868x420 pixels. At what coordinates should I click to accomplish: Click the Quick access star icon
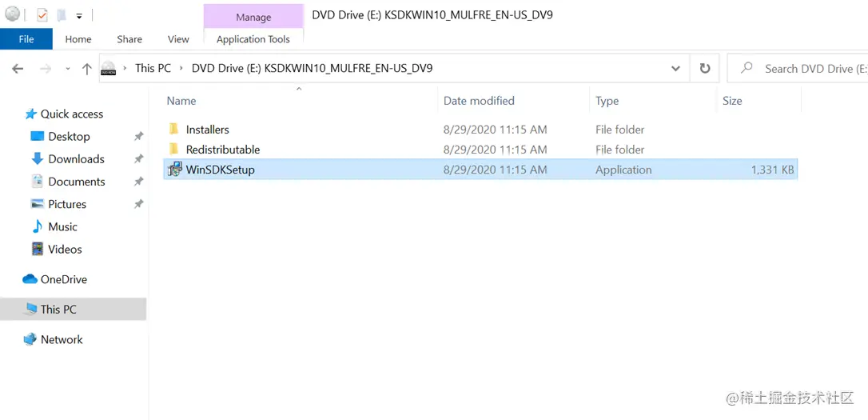pyautogui.click(x=30, y=114)
